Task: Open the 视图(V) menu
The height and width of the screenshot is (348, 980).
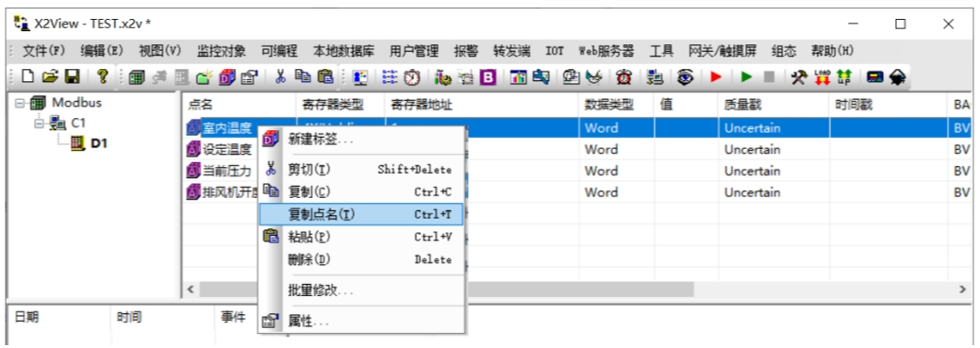Action: [160, 51]
